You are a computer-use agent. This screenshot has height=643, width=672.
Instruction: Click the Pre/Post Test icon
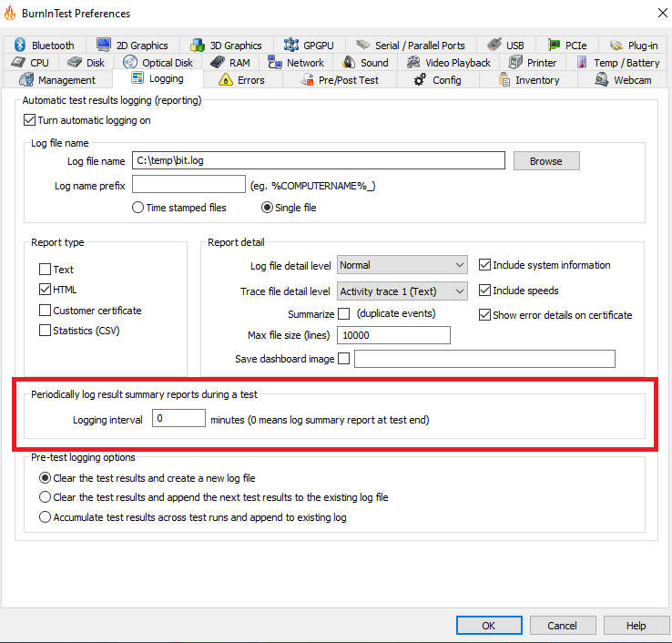307,80
